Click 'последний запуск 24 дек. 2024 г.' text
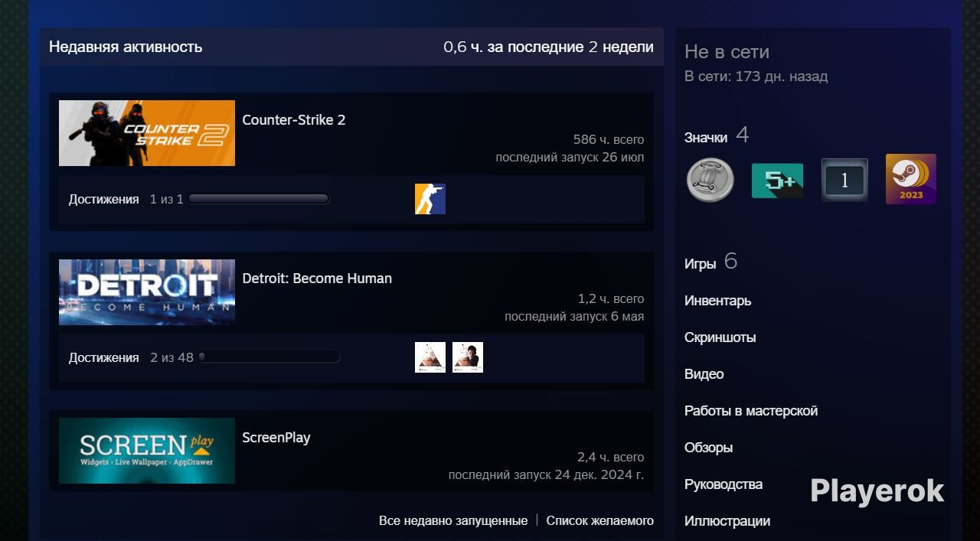This screenshot has width=980, height=541. pos(547,474)
